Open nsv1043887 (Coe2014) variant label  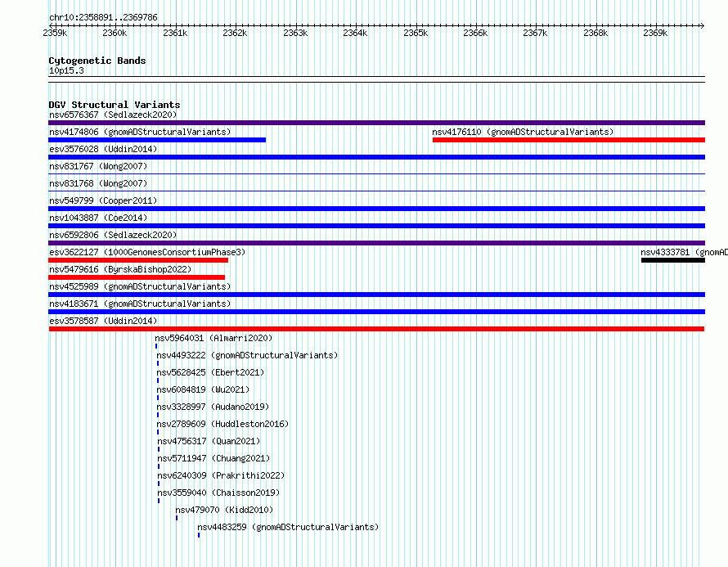(98, 218)
